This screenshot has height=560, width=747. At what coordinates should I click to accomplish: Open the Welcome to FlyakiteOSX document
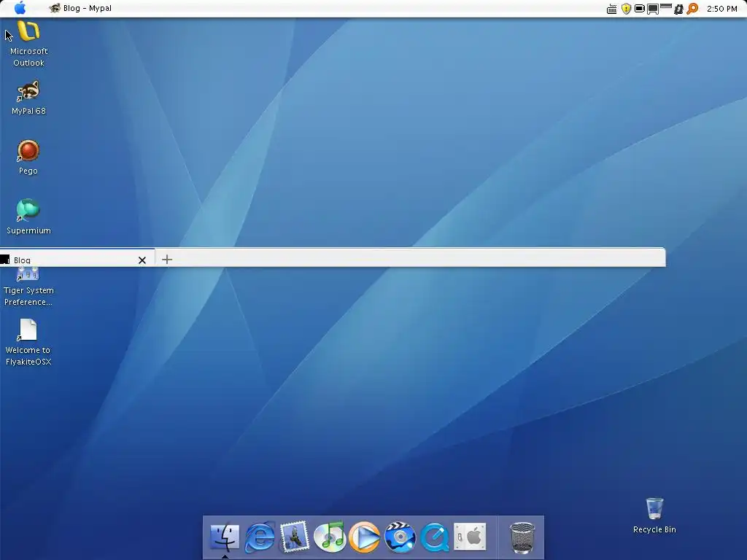point(28,342)
